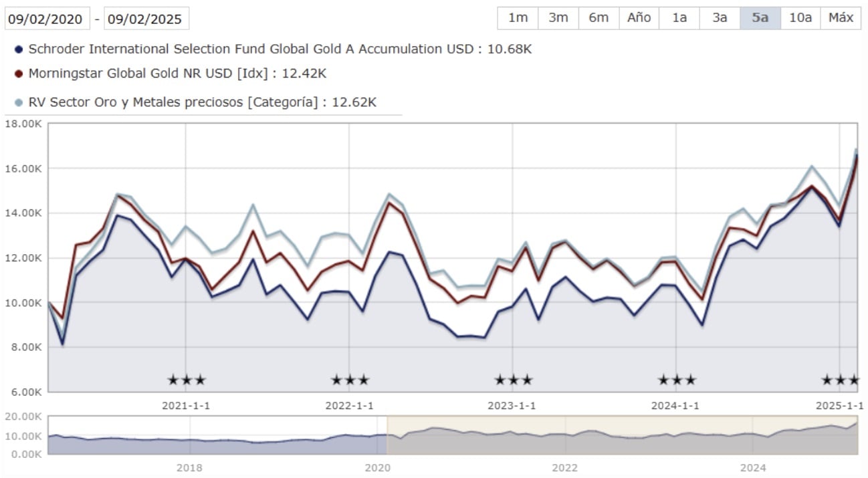Select the 3m time range
Image resolution: width=868 pixels, height=478 pixels.
click(x=557, y=18)
